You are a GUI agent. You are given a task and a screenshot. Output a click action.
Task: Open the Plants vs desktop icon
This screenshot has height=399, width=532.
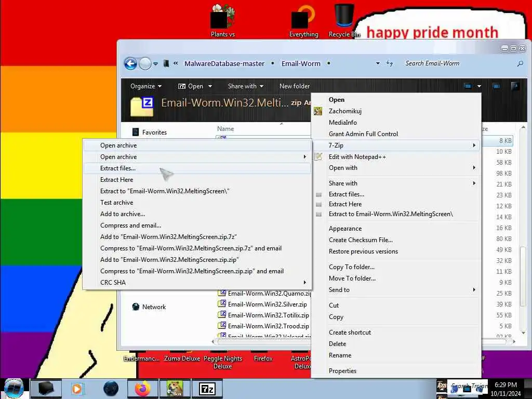[x=222, y=20]
